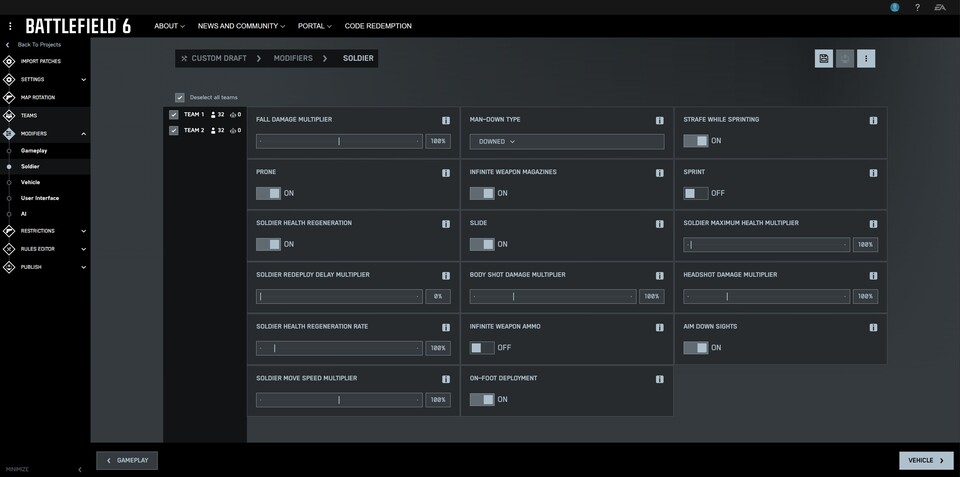Click info icon for Aim Down Sights

click(x=873, y=327)
